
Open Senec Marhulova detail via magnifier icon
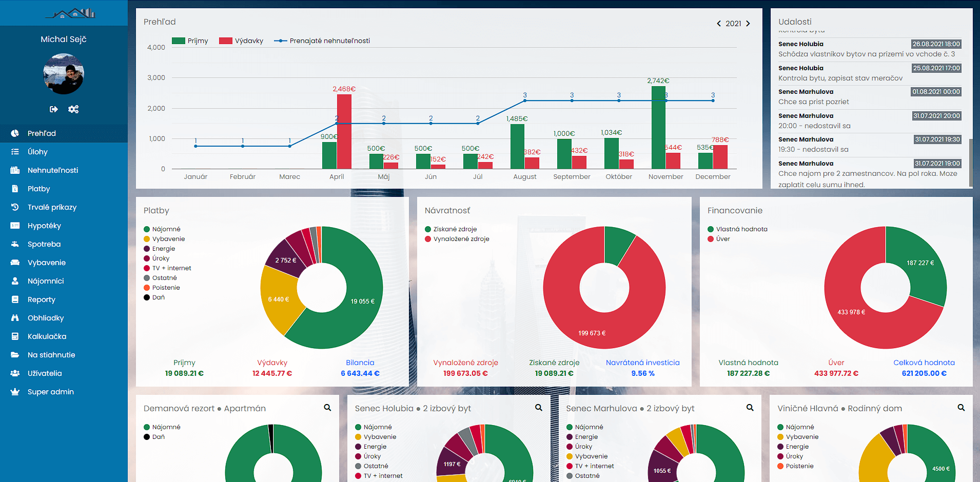(x=750, y=408)
